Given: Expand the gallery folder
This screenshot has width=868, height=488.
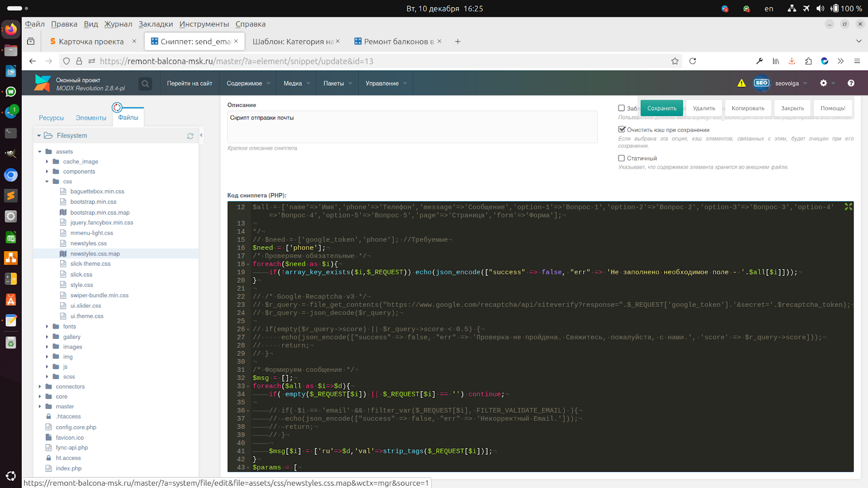Looking at the screenshot, I should pos(47,337).
